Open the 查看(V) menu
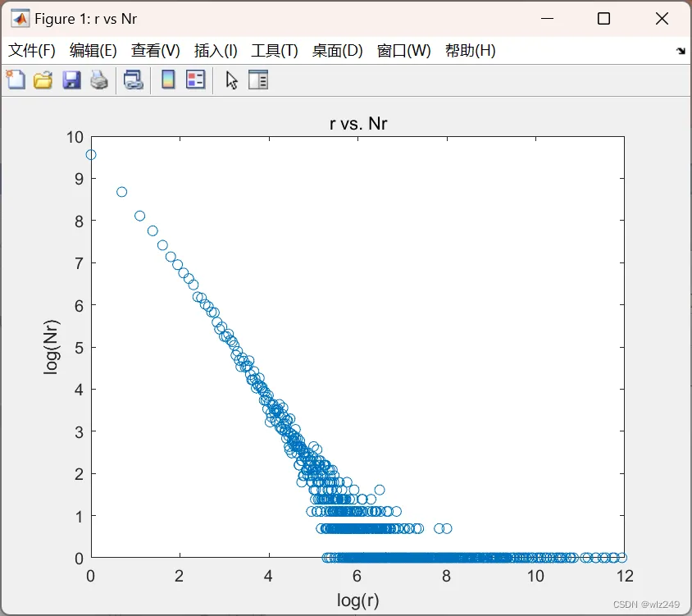692x616 pixels. point(155,50)
